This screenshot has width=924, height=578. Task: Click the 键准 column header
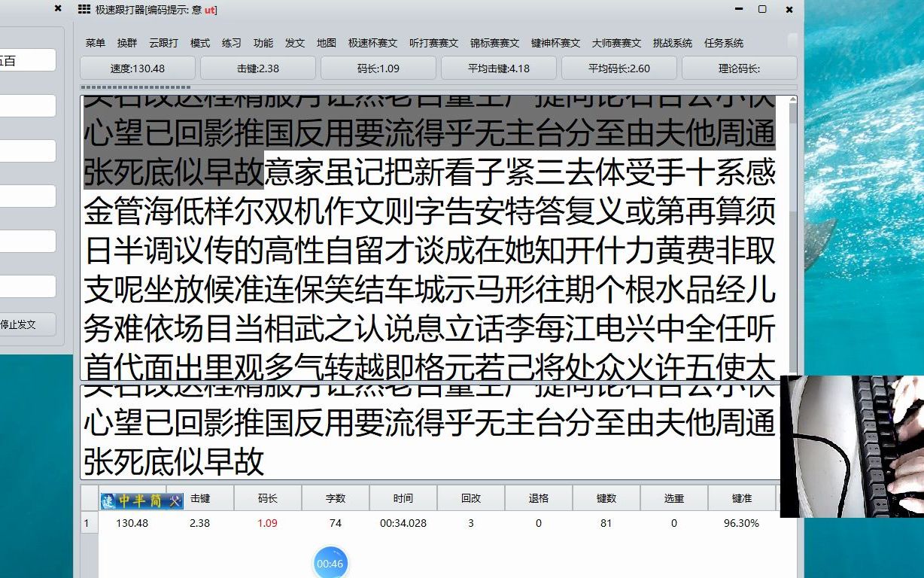point(742,498)
